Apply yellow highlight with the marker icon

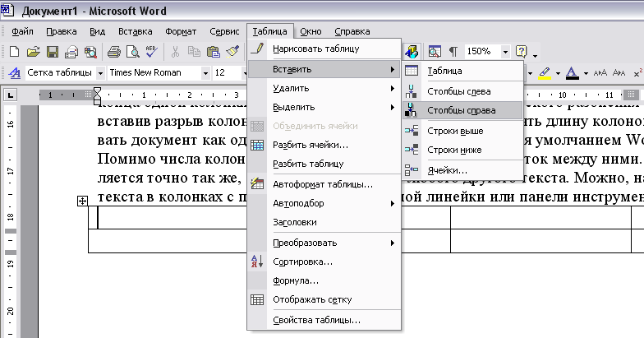[545, 72]
